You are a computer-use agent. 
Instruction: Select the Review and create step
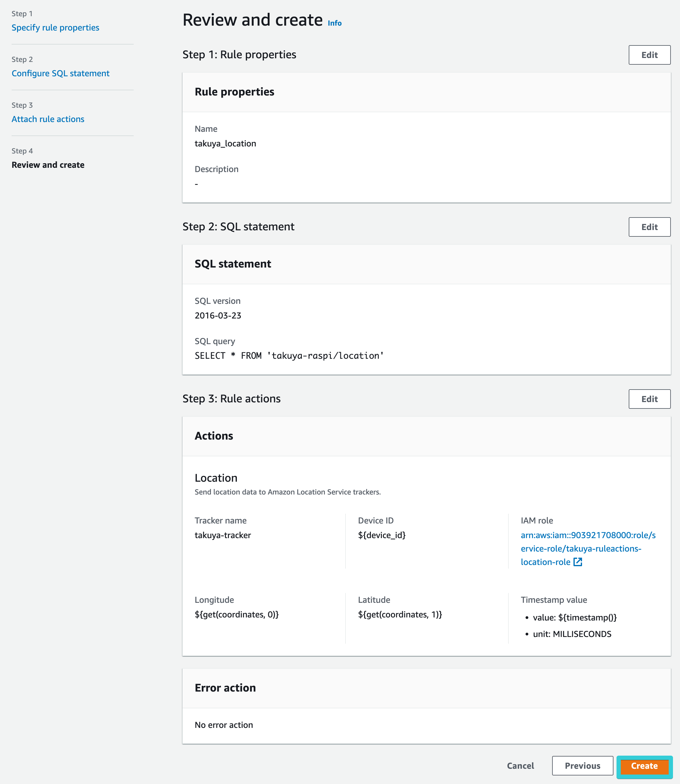(x=48, y=165)
